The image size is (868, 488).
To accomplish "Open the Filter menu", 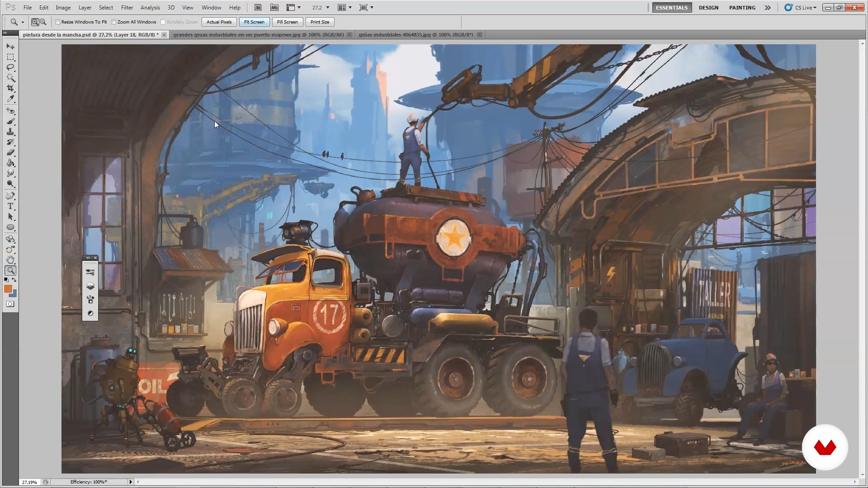I will coord(127,8).
